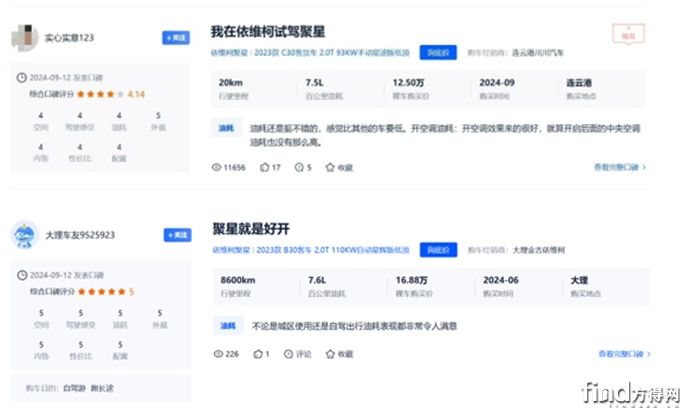Click mileage value 8600km
The width and height of the screenshot is (680, 408).
coord(238,280)
